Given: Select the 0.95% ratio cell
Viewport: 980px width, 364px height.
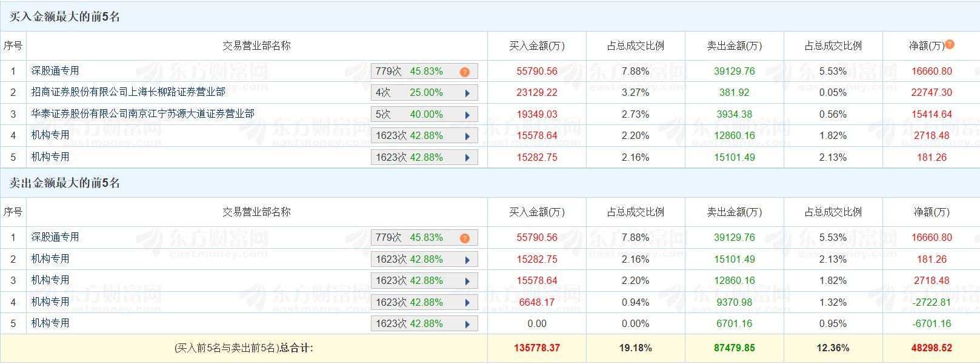Looking at the screenshot, I should pyautogui.click(x=833, y=324).
